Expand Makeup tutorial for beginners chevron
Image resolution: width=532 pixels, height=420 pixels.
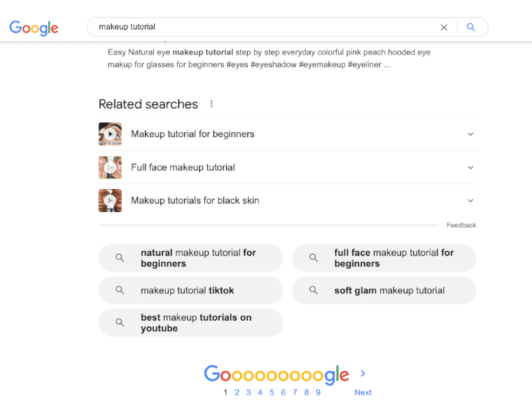(470, 134)
